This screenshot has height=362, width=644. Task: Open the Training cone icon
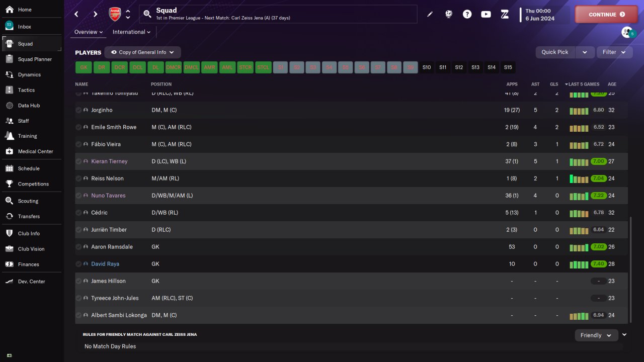(9, 136)
